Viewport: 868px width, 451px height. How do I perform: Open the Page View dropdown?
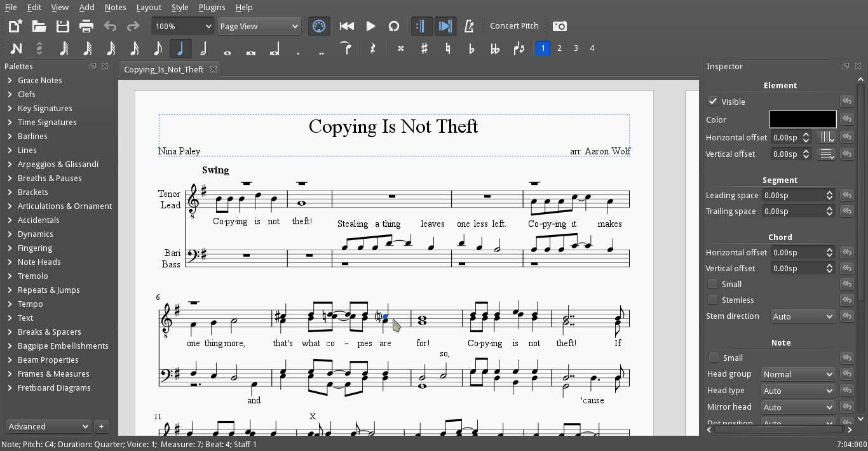pyautogui.click(x=259, y=26)
